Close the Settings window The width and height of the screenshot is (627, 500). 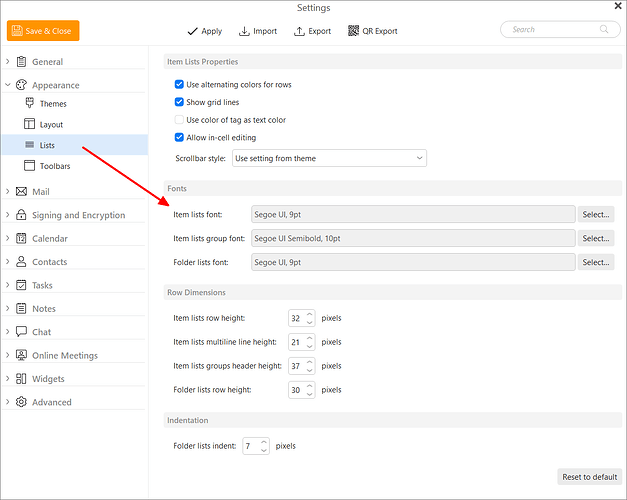coord(618,6)
